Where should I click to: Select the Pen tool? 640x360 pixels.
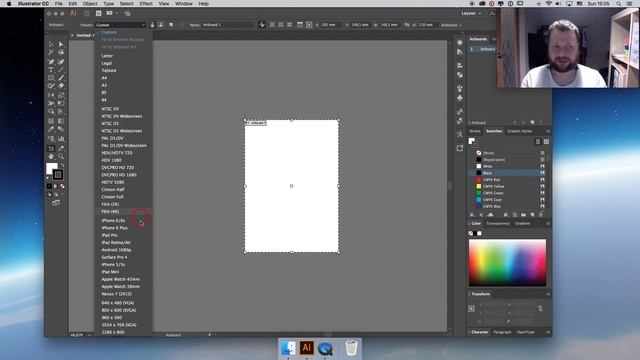51,62
